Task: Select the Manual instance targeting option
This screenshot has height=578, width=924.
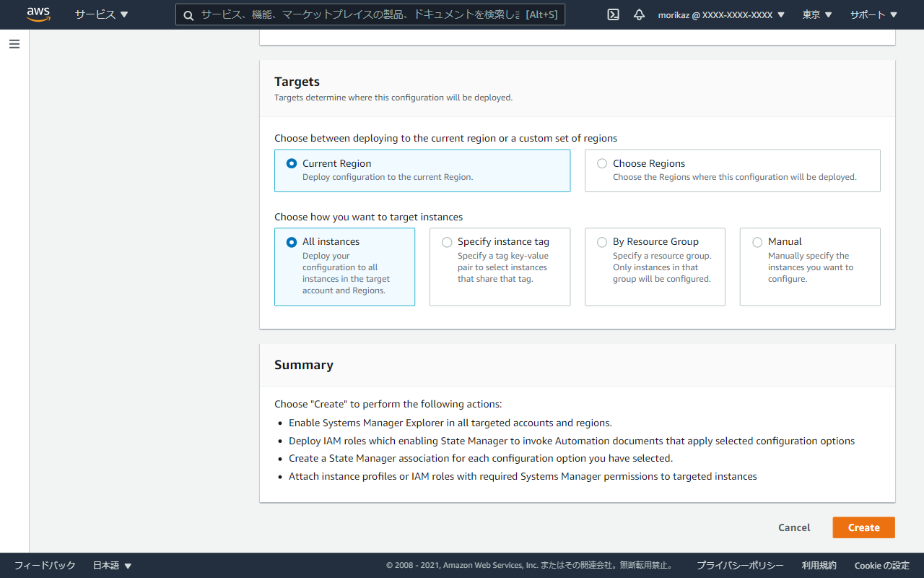Action: coord(757,242)
